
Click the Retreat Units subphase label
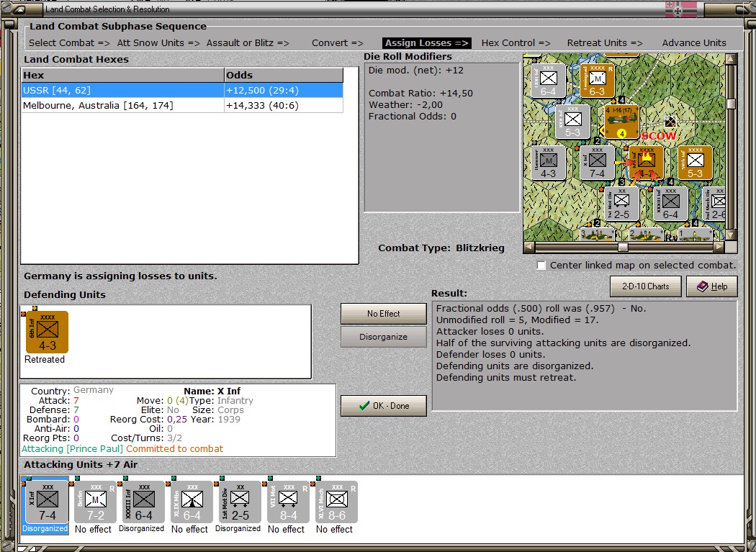[x=605, y=43]
